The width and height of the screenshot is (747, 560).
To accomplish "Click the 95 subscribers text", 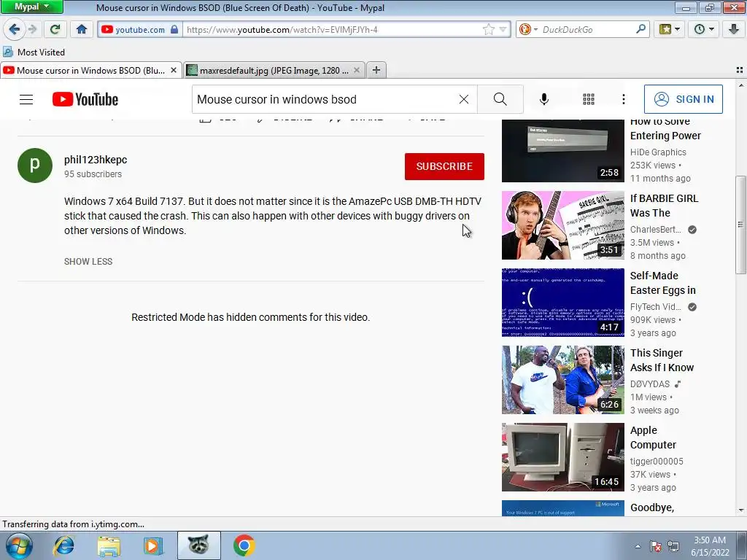I will tap(93, 174).
